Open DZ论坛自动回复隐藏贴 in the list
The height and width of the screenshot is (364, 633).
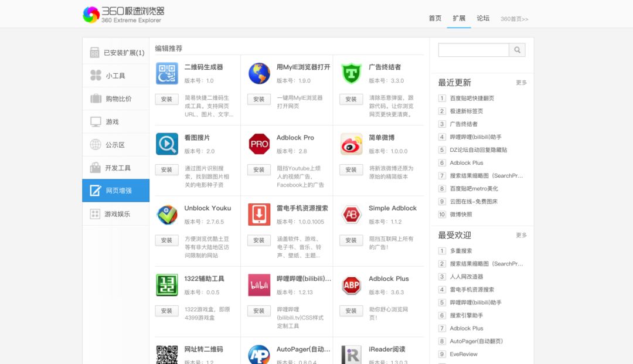coord(478,149)
